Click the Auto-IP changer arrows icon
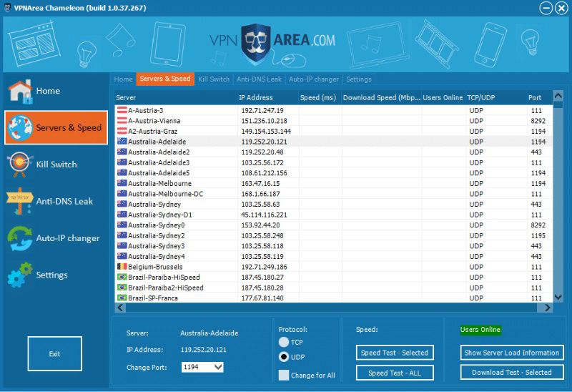572x392 pixels. click(20, 238)
